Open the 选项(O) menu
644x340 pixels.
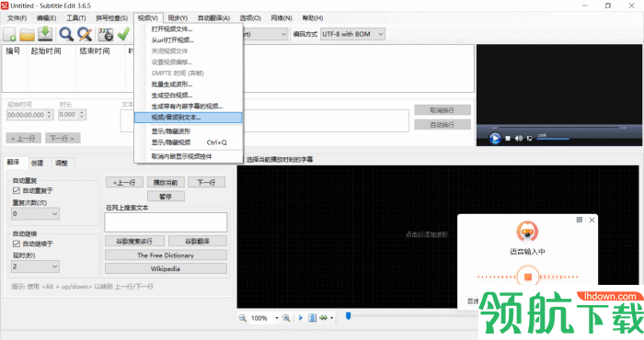pos(250,18)
